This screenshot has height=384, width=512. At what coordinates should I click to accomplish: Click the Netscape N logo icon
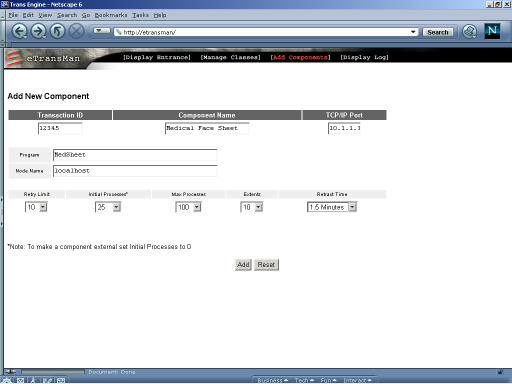tap(492, 31)
